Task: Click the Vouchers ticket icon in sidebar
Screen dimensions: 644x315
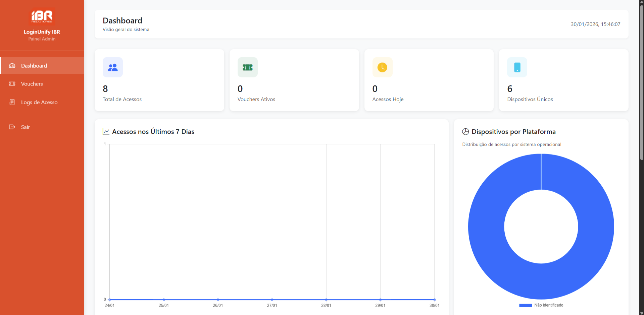Action: [x=12, y=84]
